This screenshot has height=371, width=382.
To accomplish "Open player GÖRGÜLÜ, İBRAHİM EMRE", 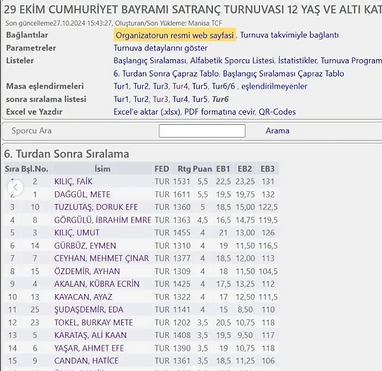I will [103, 220].
